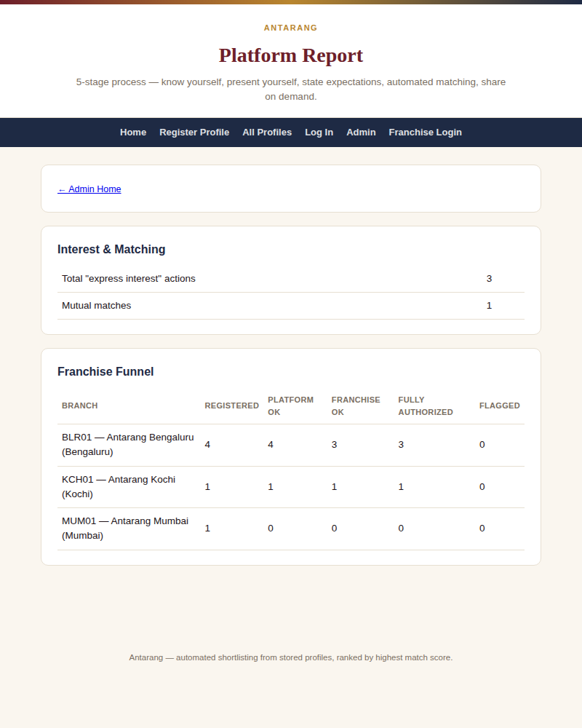Click Flagged value in Mumbai row
The width and height of the screenshot is (582, 728).
pyautogui.click(x=482, y=529)
